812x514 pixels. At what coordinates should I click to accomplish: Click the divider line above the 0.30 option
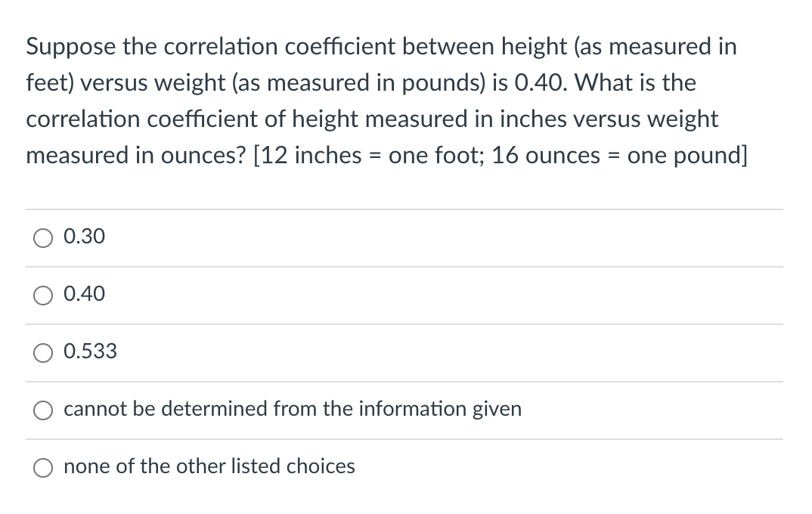tap(404, 209)
